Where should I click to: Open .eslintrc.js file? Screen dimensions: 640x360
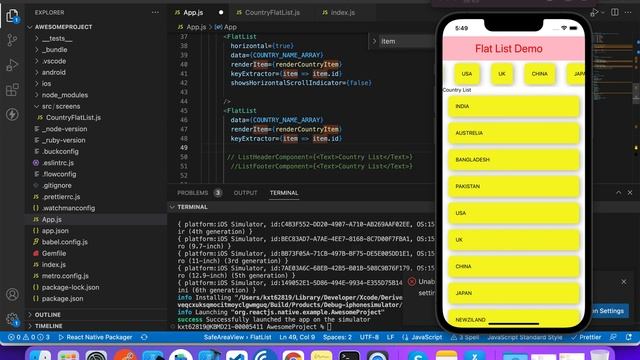(58, 163)
